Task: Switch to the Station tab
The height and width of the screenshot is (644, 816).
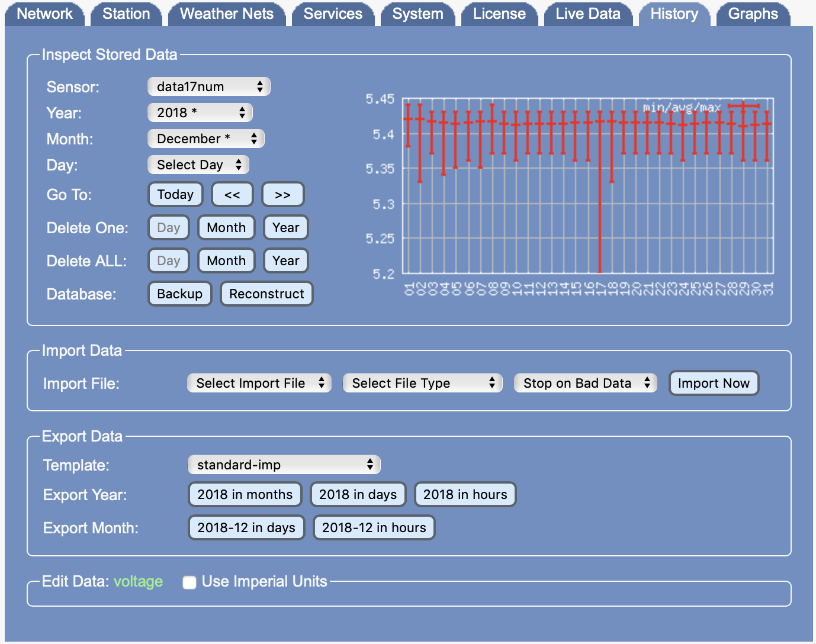Action: (x=126, y=14)
